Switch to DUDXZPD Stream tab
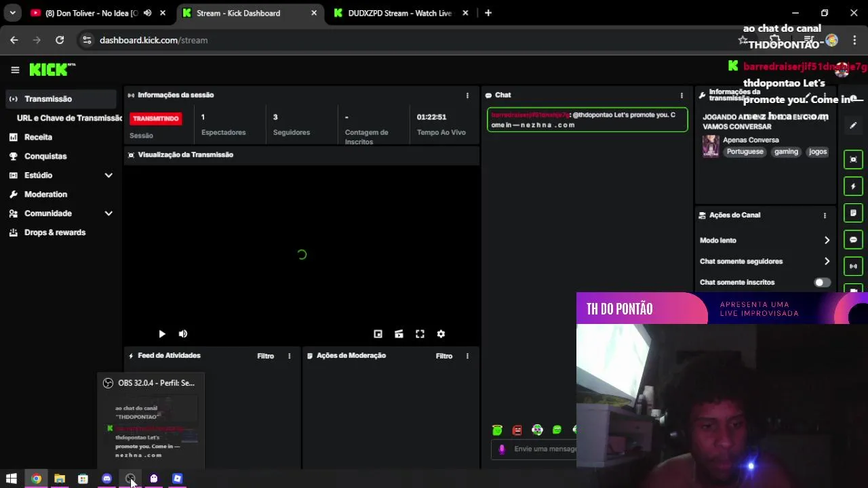Viewport: 868px width, 488px height. pos(400,13)
